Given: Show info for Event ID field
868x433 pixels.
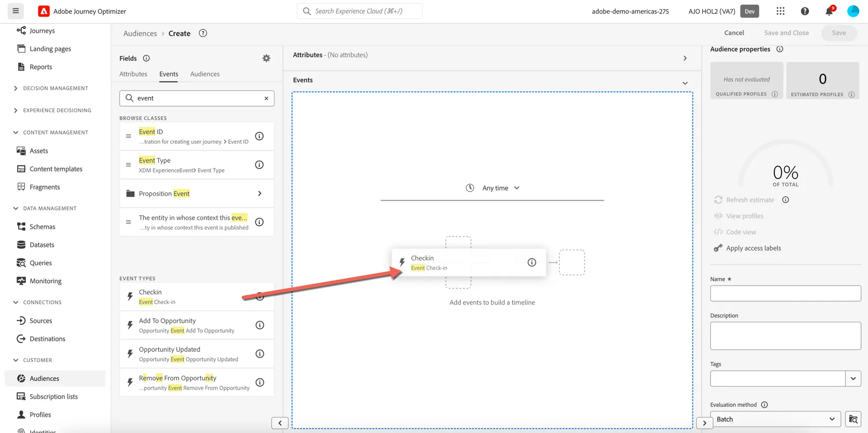Looking at the screenshot, I should [x=259, y=136].
